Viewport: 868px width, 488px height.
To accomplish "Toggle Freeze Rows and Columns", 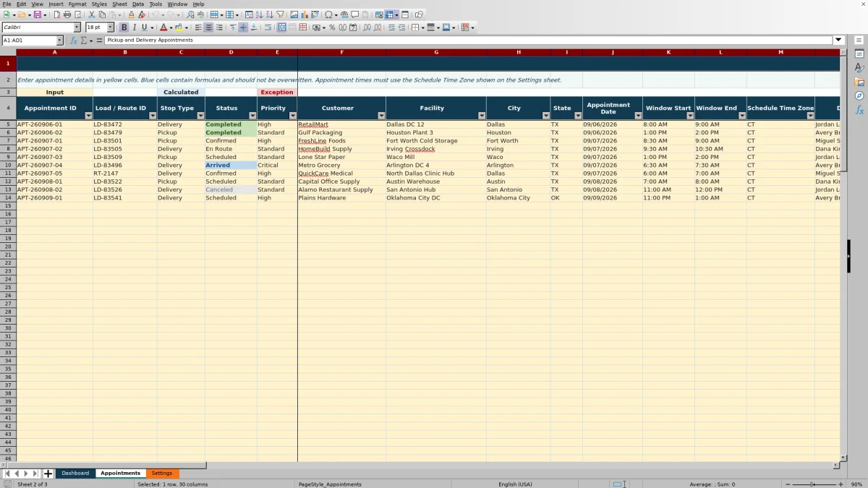I will (390, 14).
